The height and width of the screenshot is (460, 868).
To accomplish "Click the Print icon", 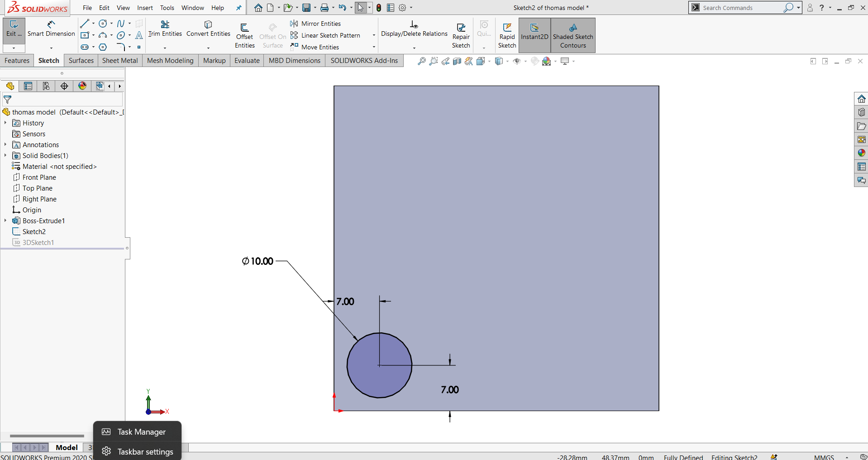I will pyautogui.click(x=324, y=8).
